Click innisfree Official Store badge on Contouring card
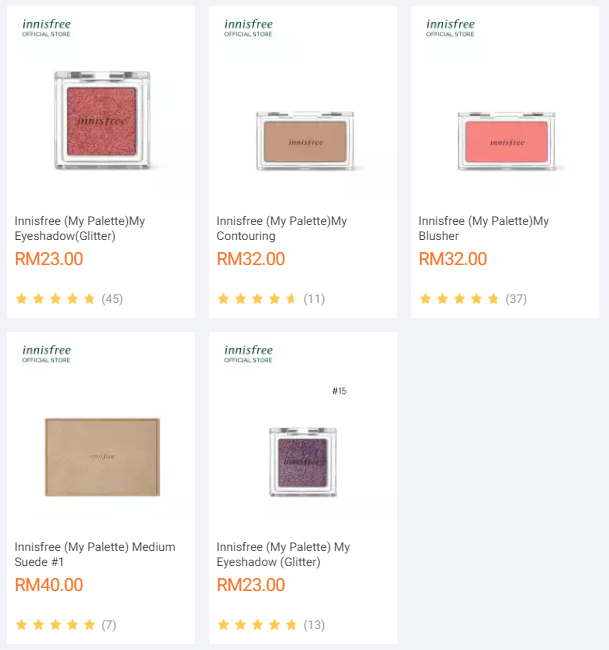The height and width of the screenshot is (650, 609). pyautogui.click(x=249, y=27)
